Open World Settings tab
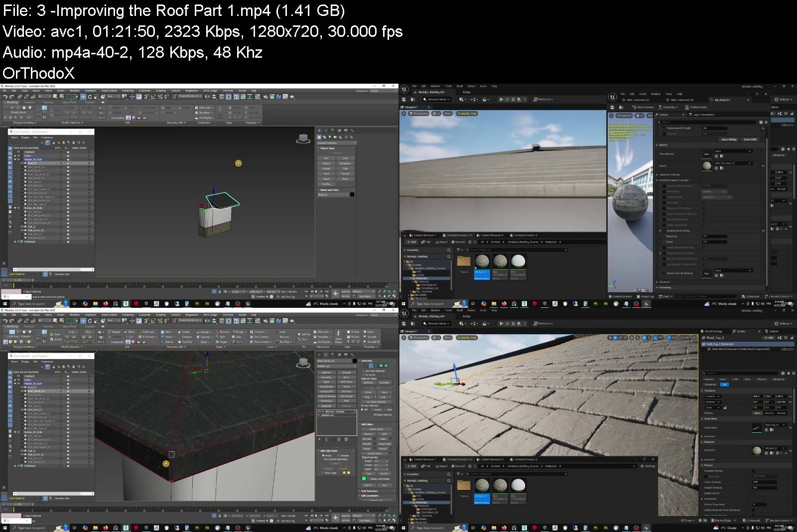 point(711,331)
